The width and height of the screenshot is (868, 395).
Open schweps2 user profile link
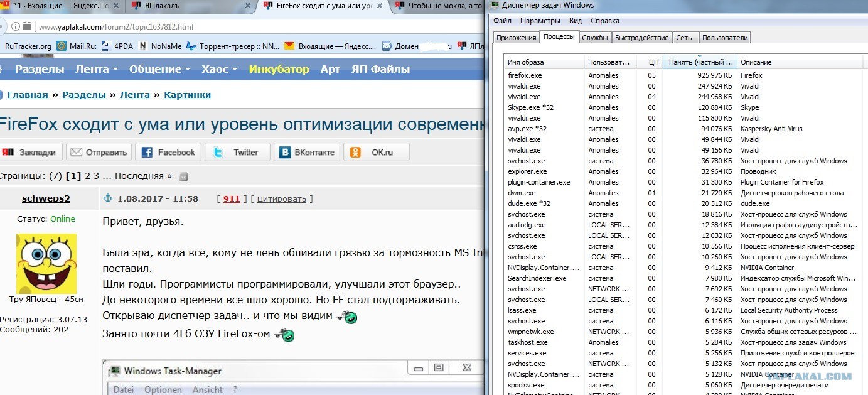pyautogui.click(x=46, y=198)
